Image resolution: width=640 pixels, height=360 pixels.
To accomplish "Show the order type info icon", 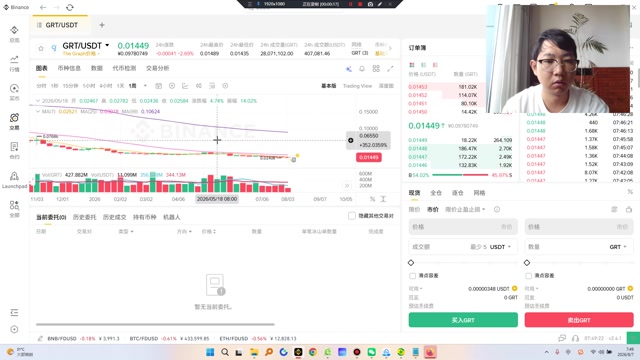I will coord(497,209).
